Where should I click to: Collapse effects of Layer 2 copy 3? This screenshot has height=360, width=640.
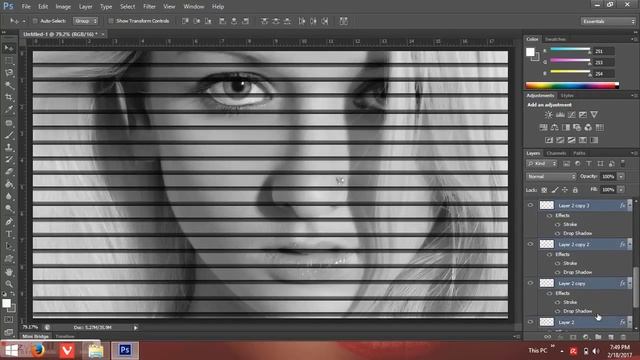click(x=630, y=205)
